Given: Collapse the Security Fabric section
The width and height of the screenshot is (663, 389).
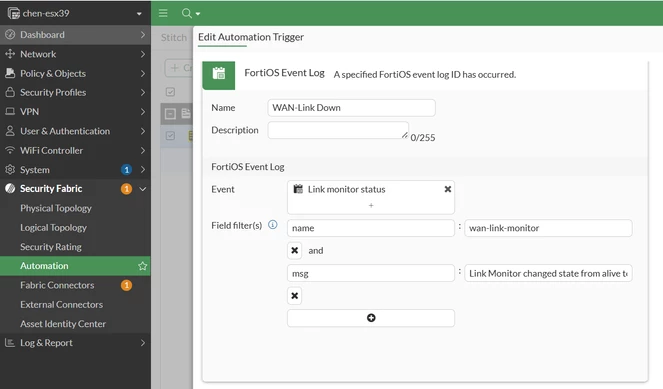Looking at the screenshot, I should coord(142,189).
